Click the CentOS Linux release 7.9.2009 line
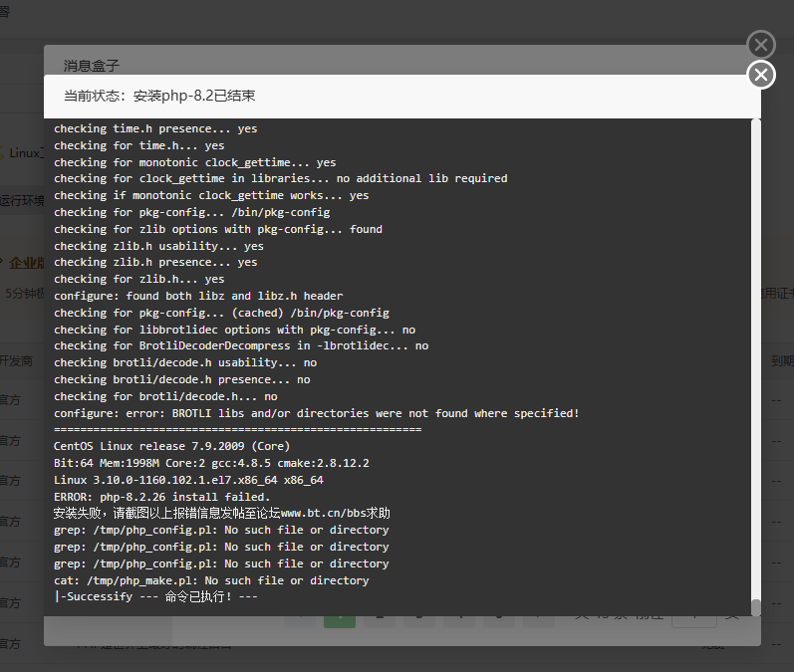This screenshot has height=672, width=794. 171,446
